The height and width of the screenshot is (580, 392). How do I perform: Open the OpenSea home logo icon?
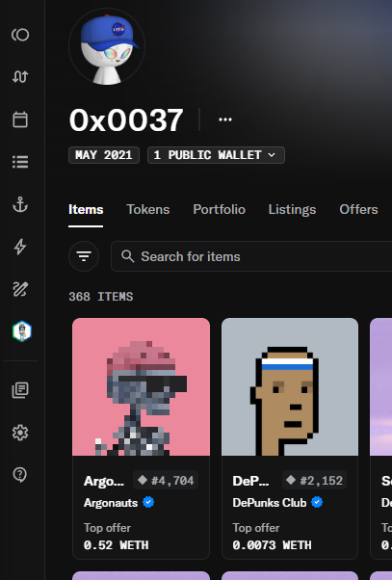pos(20,35)
